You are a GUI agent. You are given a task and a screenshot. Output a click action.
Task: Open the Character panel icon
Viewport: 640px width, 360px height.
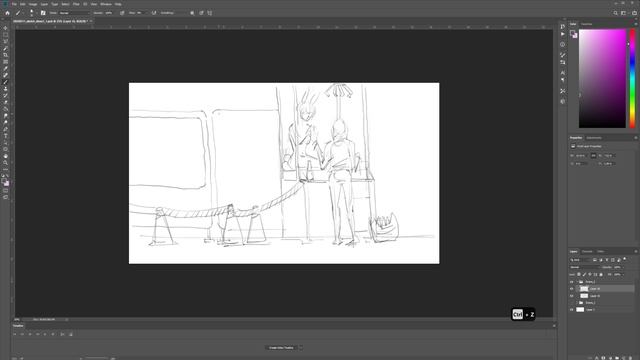click(563, 73)
